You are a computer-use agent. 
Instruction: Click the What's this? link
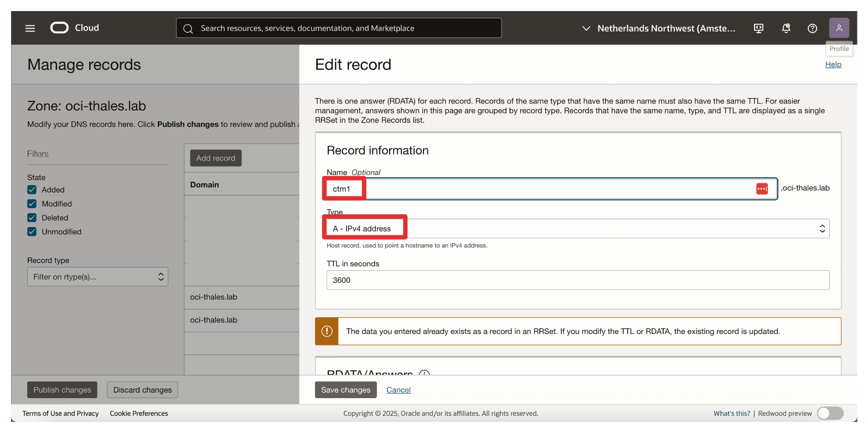[x=732, y=413]
